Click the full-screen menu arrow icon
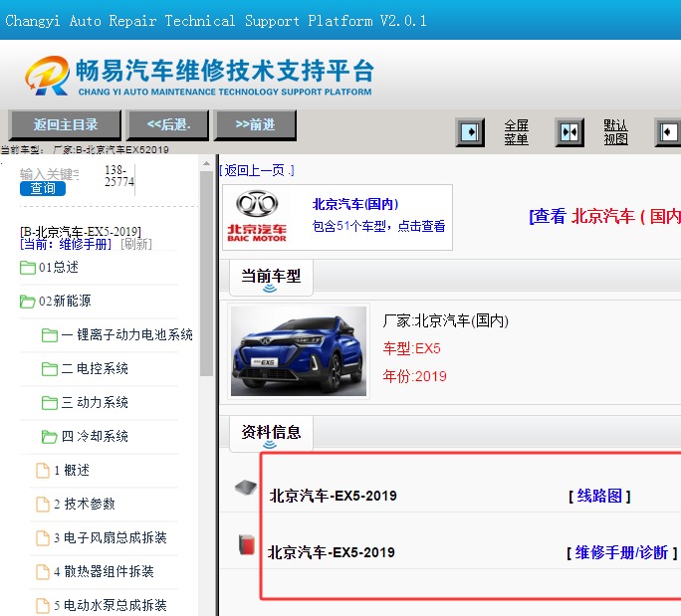Image resolution: width=681 pixels, height=616 pixels. 470,132
